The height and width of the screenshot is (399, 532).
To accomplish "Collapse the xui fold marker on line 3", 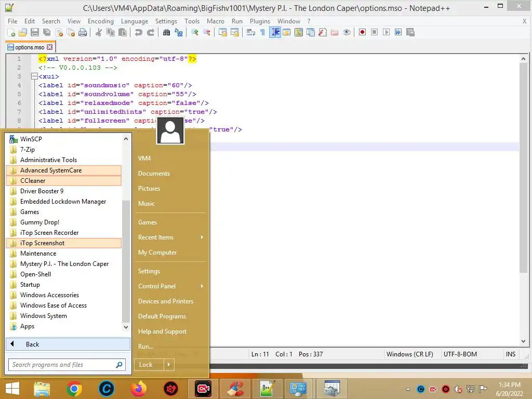I will click(34, 76).
